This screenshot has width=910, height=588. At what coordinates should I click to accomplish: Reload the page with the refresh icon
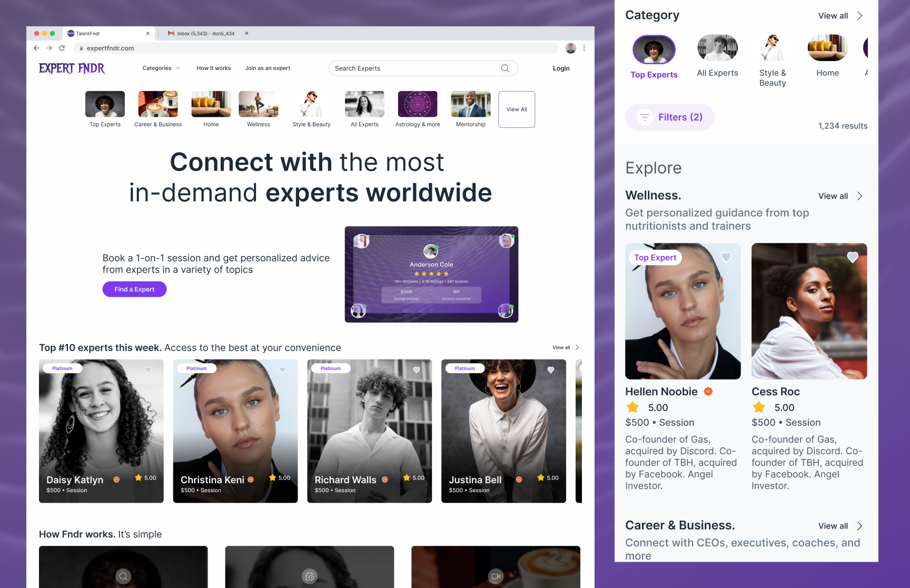click(62, 48)
